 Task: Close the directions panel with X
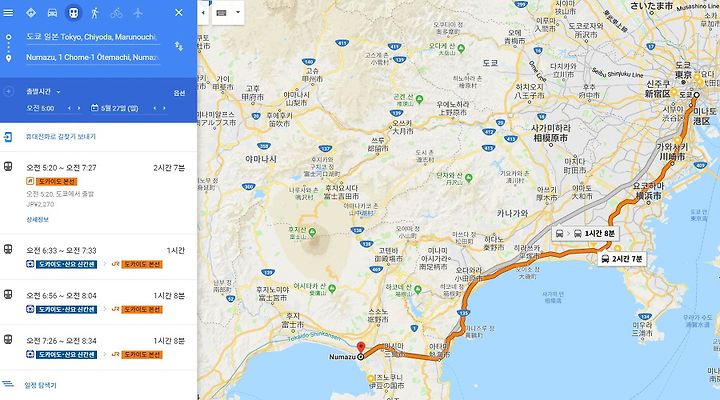click(179, 13)
